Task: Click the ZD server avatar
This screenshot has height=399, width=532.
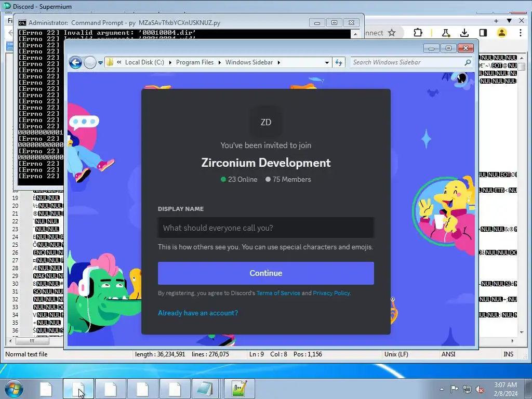Action: (x=265, y=122)
